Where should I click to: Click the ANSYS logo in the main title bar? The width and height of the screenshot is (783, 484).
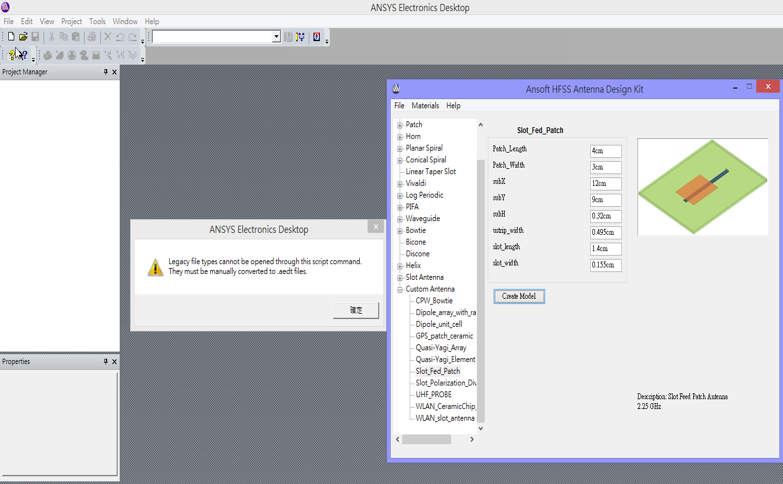[5, 7]
